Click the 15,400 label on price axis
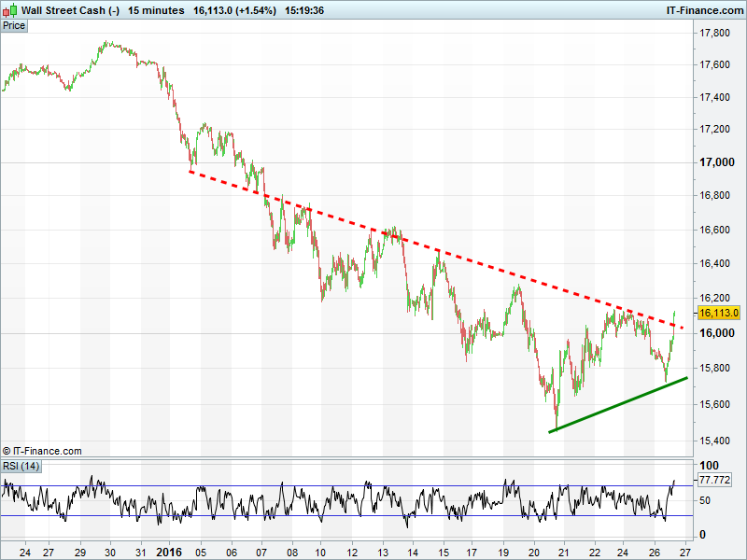Image resolution: width=747 pixels, height=560 pixels. 716,440
